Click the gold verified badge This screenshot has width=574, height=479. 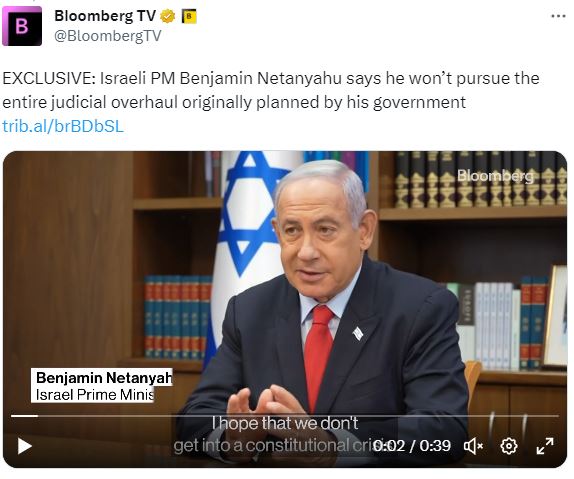(x=168, y=16)
